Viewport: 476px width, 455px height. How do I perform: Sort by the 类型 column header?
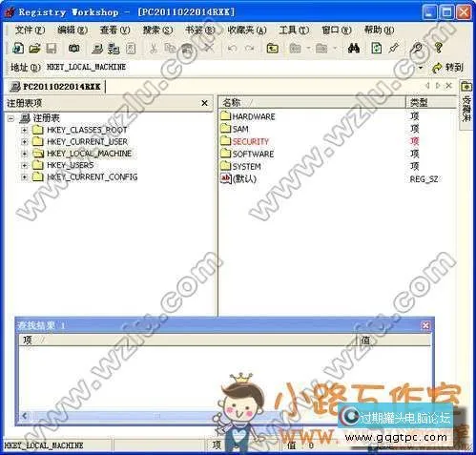431,102
